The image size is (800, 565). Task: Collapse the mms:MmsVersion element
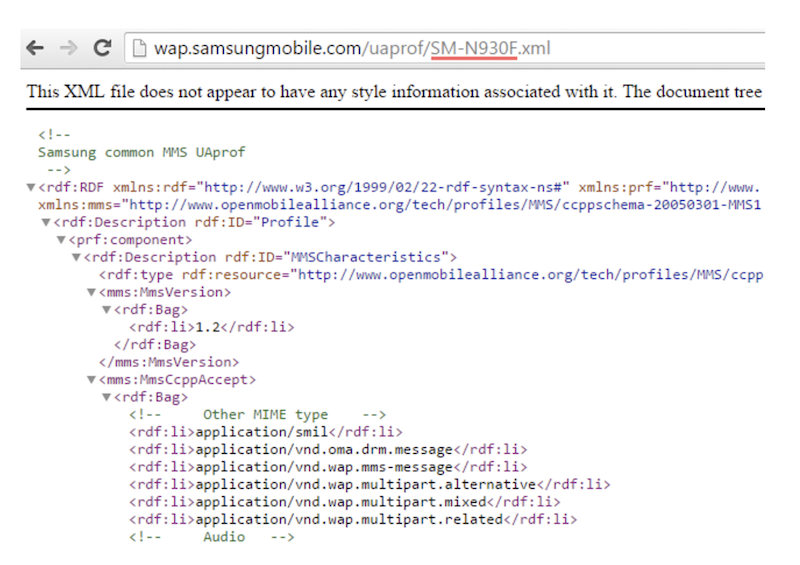pos(91,292)
